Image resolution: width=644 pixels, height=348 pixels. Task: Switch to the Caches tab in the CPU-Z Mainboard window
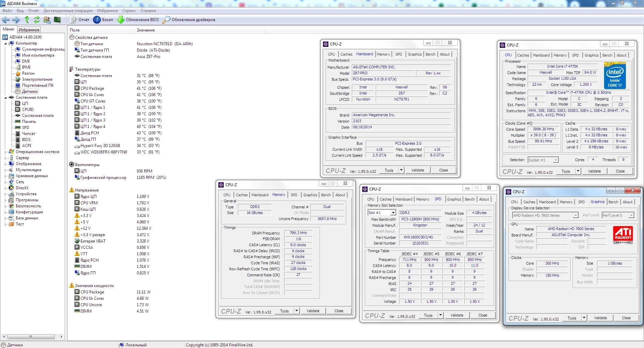(x=346, y=54)
